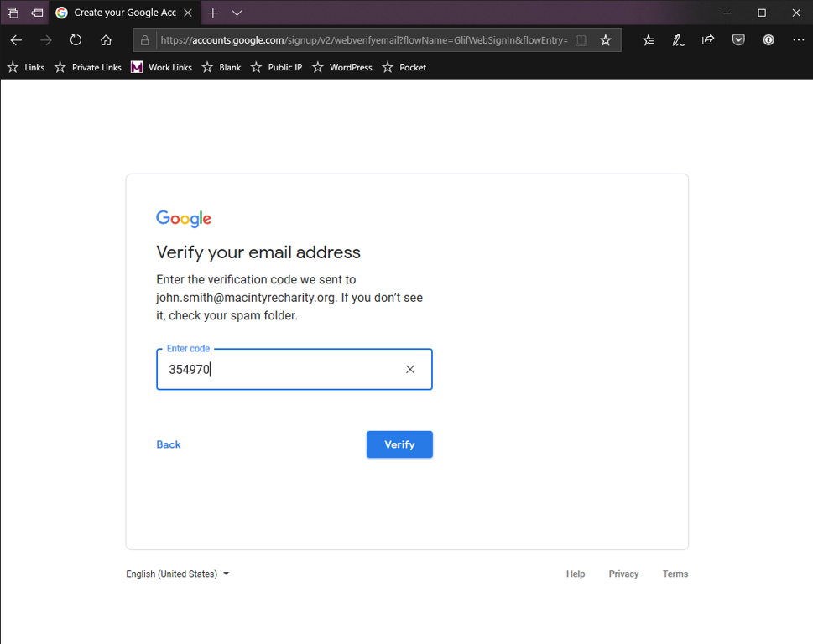This screenshot has width=813, height=644.
Task: Clear the entered code with the X
Action: coord(410,369)
